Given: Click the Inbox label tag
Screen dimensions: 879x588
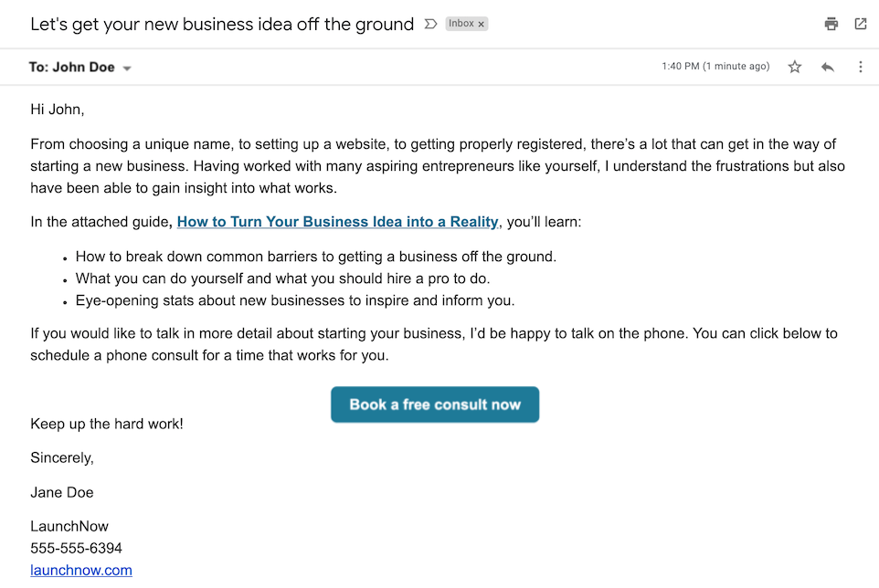Looking at the screenshot, I should pyautogui.click(x=461, y=25).
